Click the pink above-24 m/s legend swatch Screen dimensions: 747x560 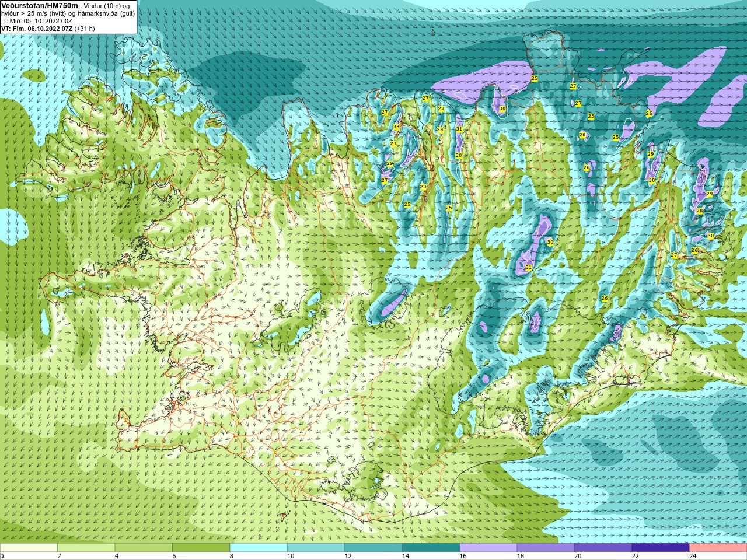718,548
